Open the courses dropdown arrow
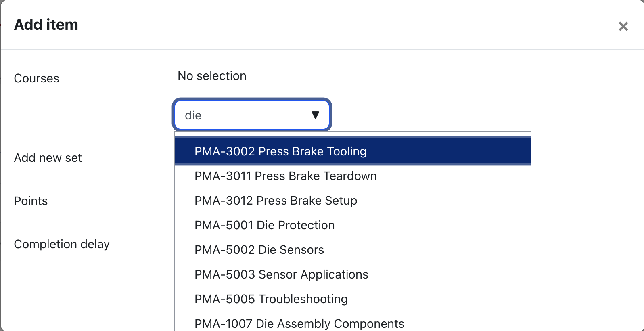 316,115
